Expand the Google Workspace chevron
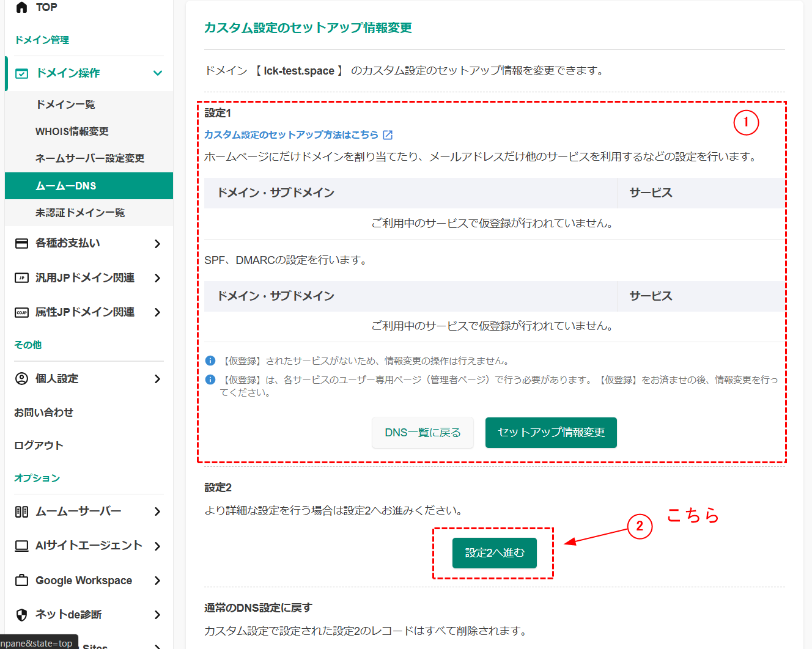812x649 pixels. [158, 581]
